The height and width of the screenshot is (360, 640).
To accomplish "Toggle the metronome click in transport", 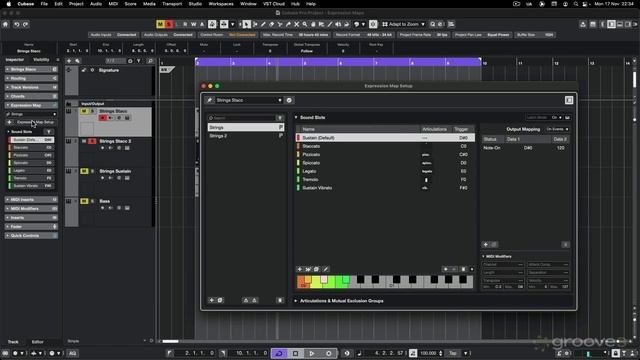I will (x=413, y=353).
